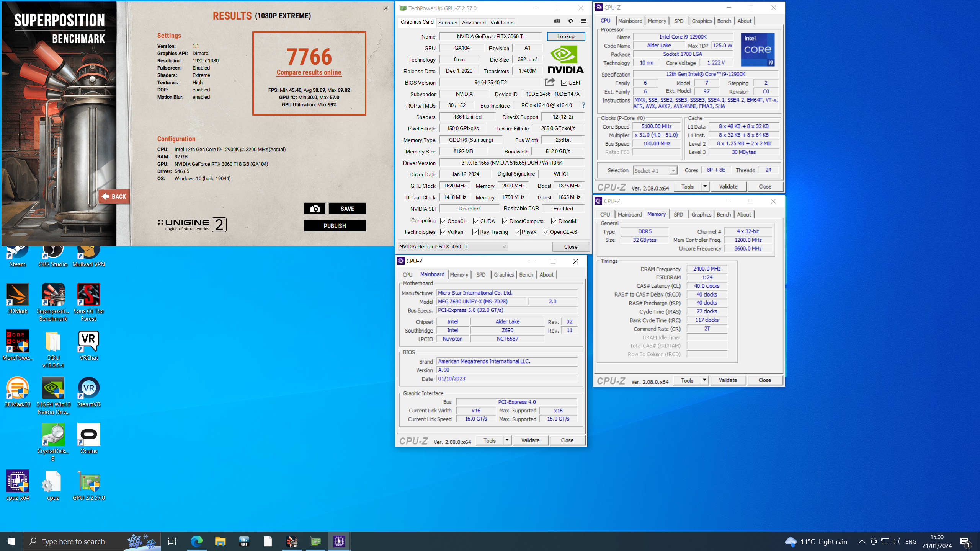Expand the Socket #1 selection dropdown
This screenshot has width=980, height=551.
pos(673,171)
